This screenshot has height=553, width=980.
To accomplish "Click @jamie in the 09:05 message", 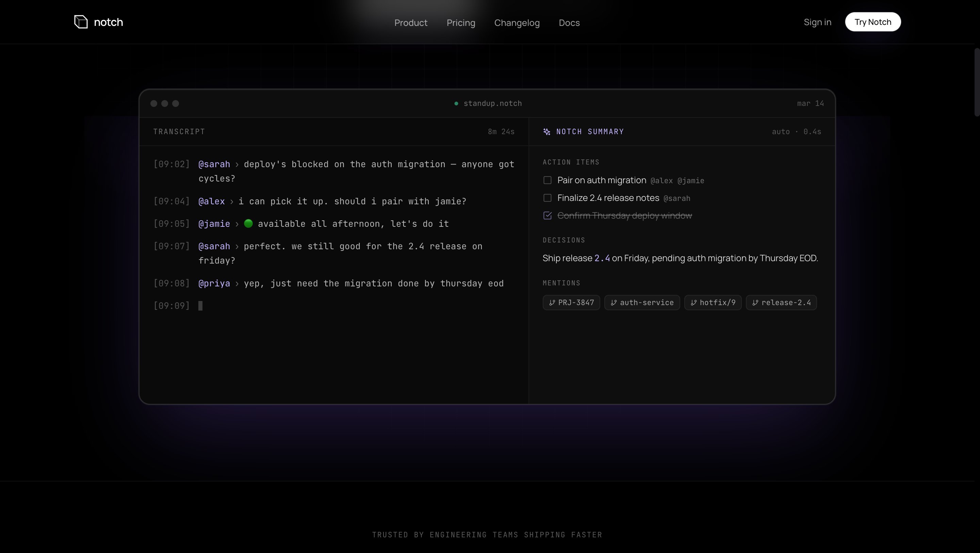I will (214, 223).
